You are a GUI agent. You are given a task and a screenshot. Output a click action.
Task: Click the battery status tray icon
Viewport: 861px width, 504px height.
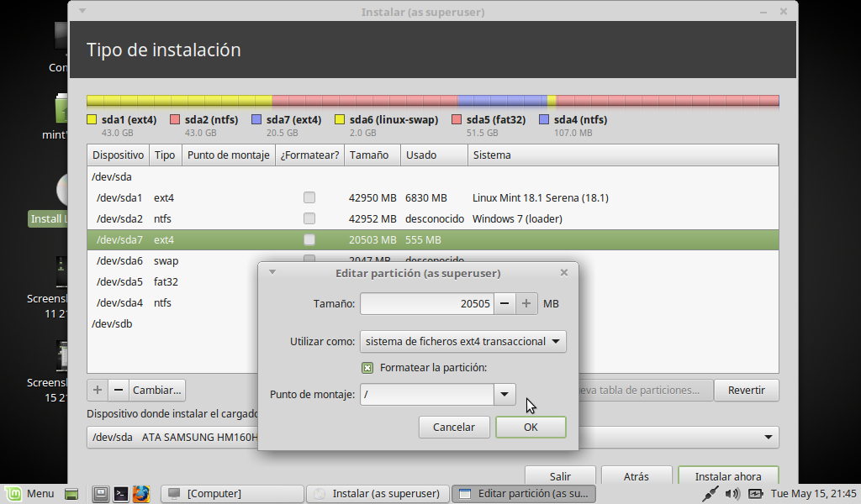click(x=755, y=494)
